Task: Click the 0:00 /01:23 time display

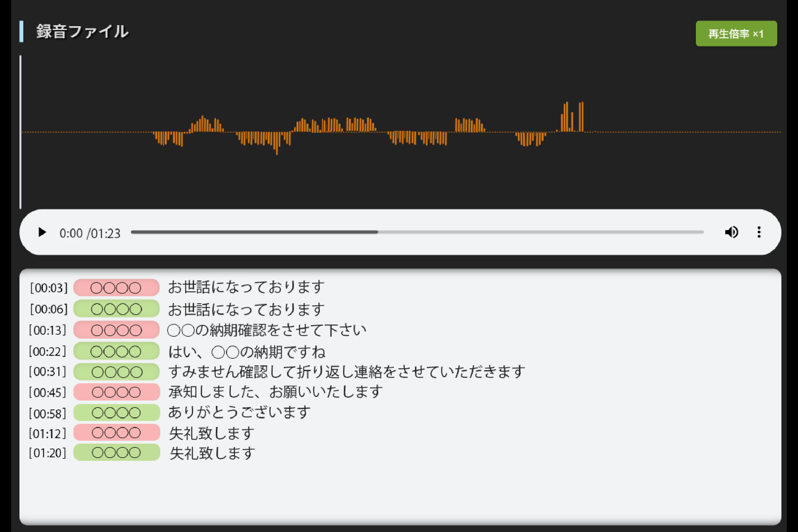Action: click(90, 233)
